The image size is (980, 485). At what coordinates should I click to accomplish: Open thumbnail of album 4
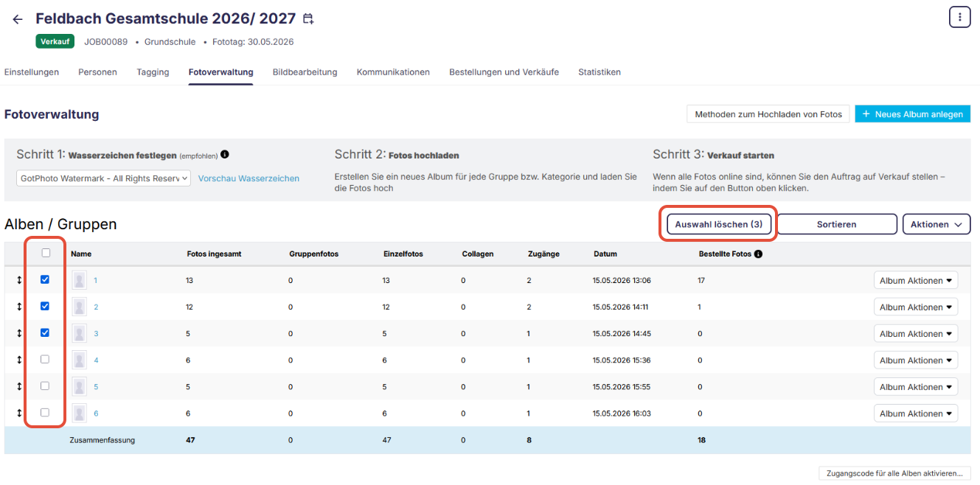coord(80,360)
